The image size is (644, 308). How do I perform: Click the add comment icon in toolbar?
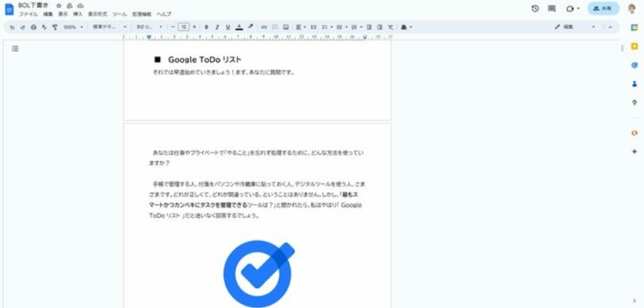[x=275, y=27]
